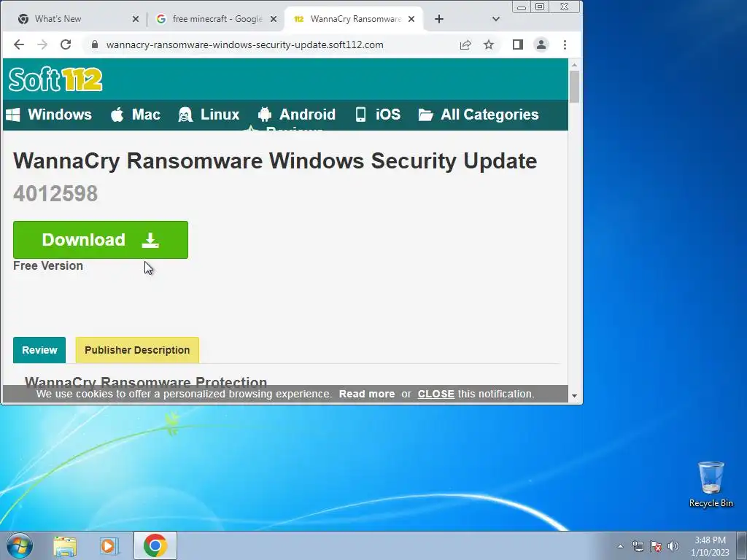Minimize the Chrome window

pos(522,7)
